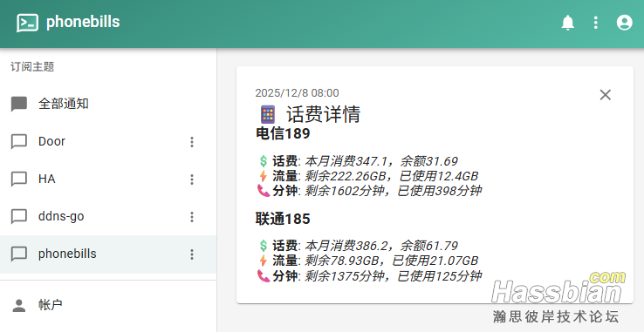644x332 pixels.
Task: Open the Door topic options menu
Action: point(192,142)
